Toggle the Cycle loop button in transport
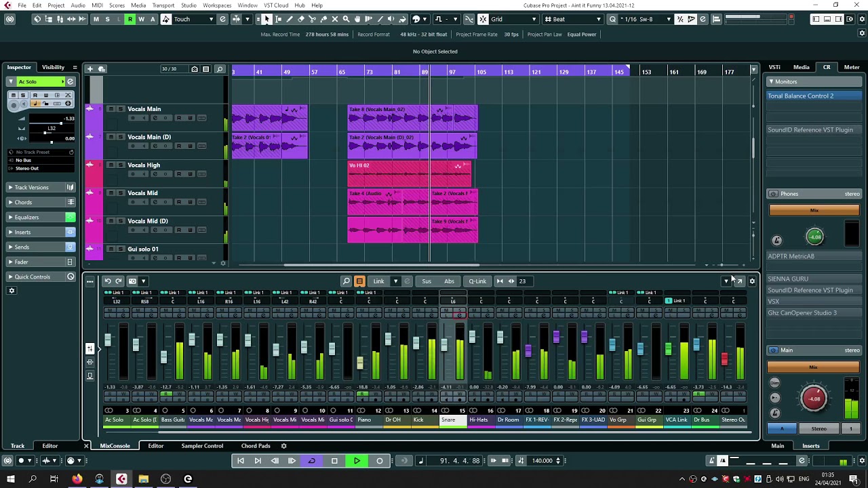 312,461
